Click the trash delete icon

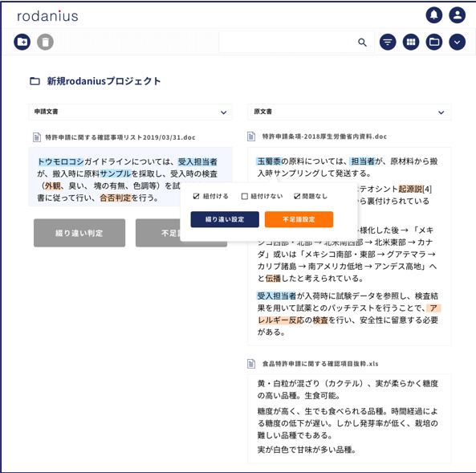click(x=45, y=42)
